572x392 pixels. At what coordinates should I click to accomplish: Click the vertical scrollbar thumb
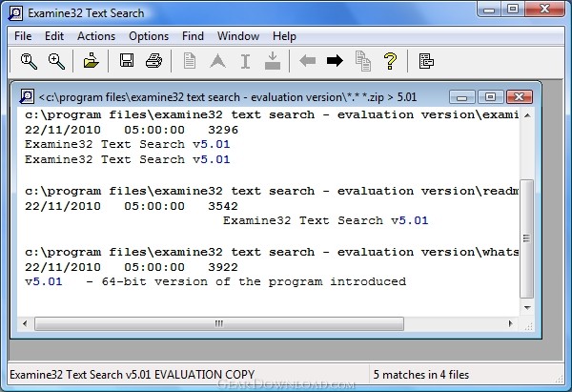(x=527, y=238)
